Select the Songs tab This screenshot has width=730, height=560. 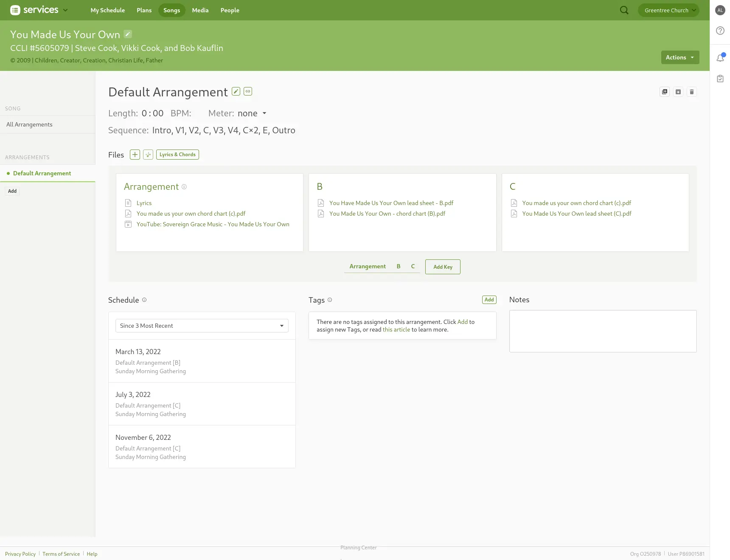pos(171,10)
